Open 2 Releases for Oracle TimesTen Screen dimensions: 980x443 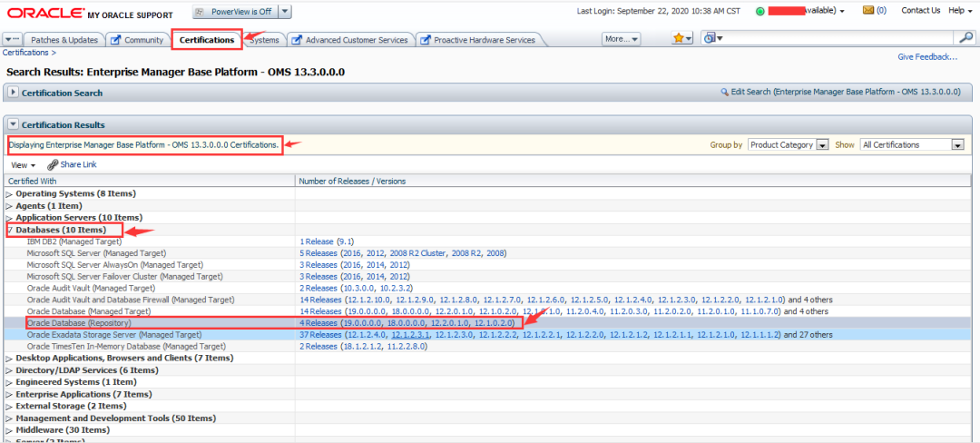pos(318,346)
